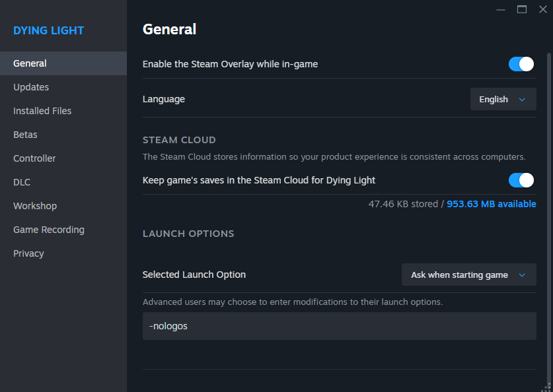
Task: Close the Dying Light properties window
Action: (543, 9)
